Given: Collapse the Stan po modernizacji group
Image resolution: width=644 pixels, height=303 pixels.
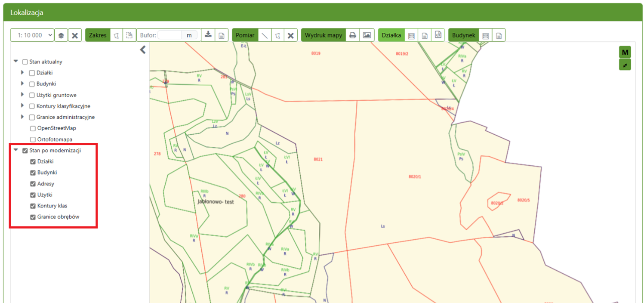Looking at the screenshot, I should click(x=16, y=150).
